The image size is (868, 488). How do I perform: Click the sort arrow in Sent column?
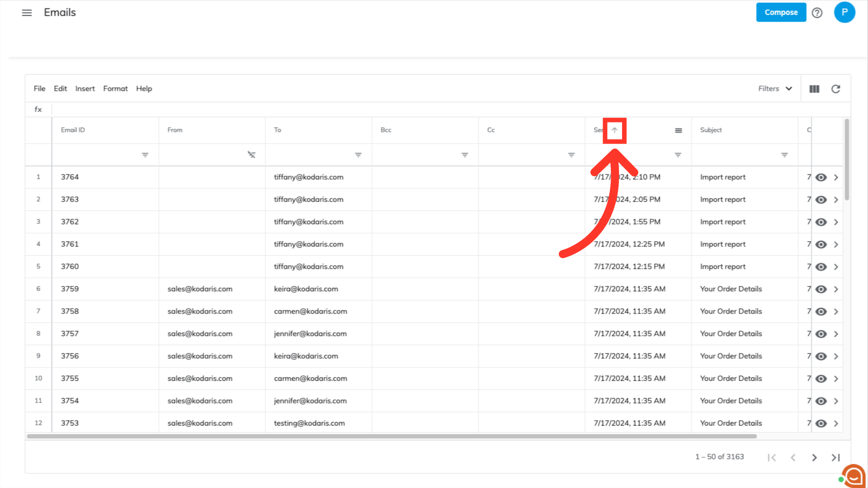click(614, 130)
